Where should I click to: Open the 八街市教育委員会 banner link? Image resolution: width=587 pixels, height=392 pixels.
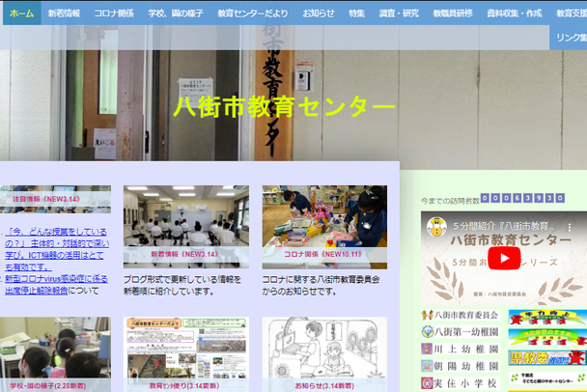coord(461,315)
